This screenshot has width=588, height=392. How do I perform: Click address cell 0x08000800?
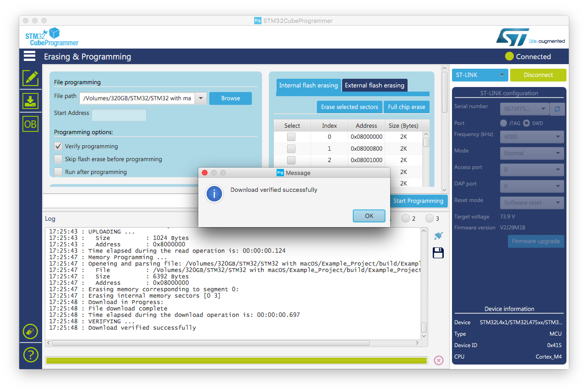366,149
